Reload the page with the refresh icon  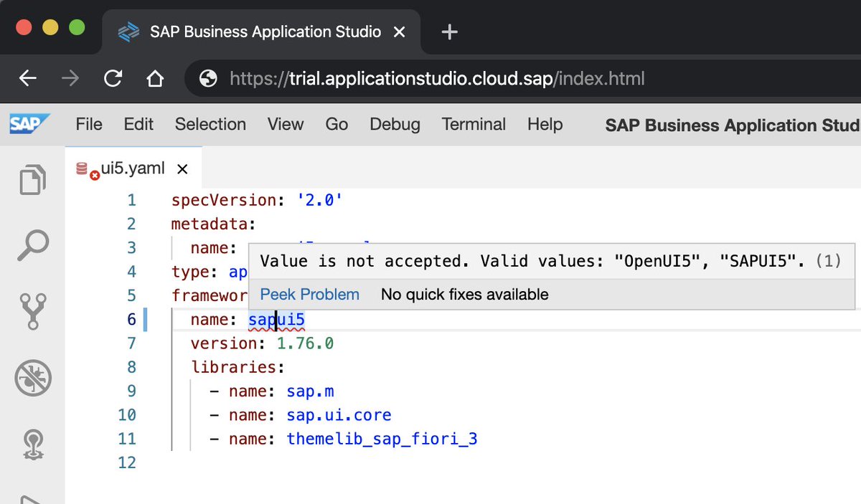(113, 78)
